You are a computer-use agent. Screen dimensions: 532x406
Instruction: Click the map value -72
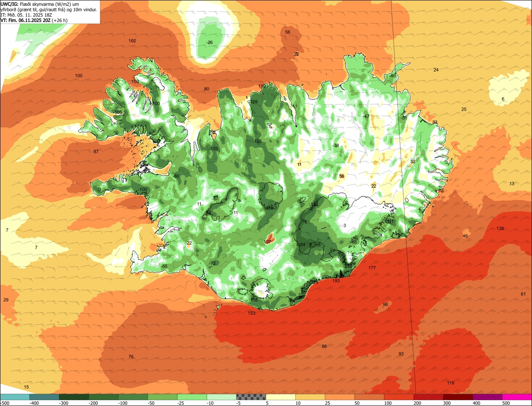[x=213, y=263]
